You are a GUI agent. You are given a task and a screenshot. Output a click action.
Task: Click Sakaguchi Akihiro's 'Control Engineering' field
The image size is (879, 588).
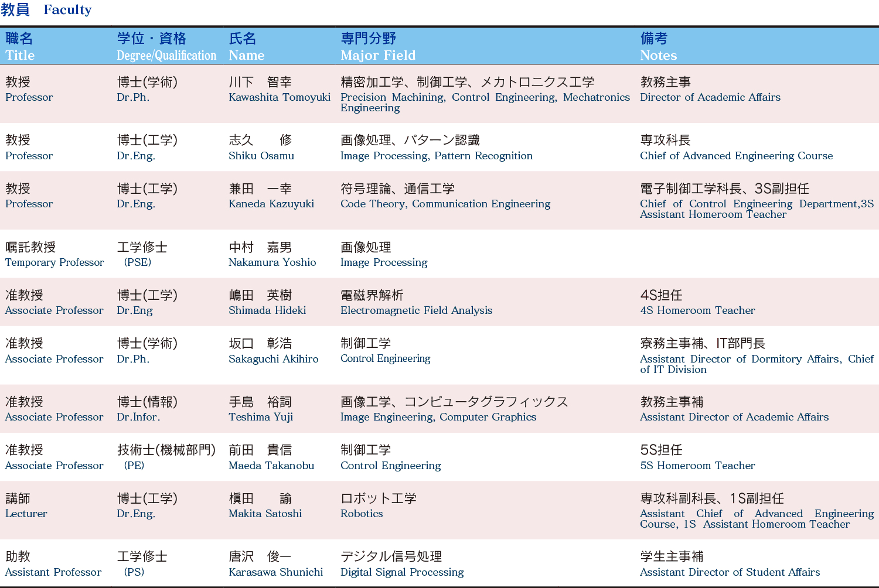pyautogui.click(x=386, y=358)
